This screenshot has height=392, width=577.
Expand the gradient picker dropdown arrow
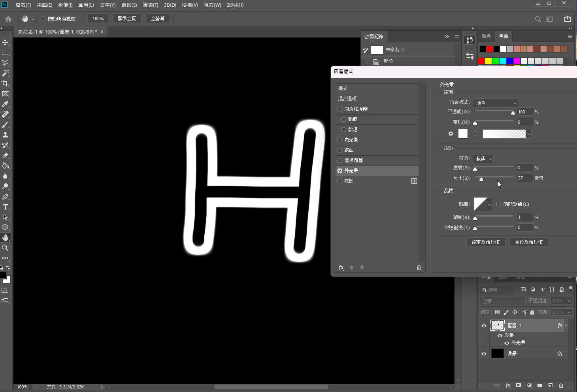(529, 134)
